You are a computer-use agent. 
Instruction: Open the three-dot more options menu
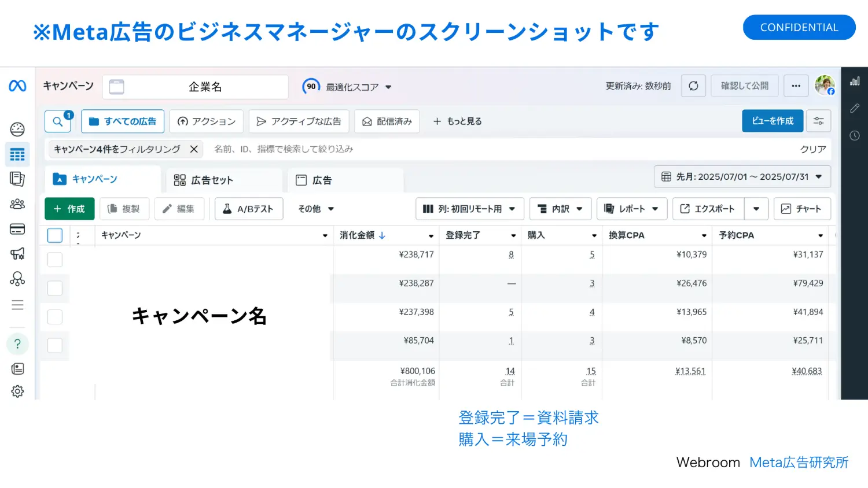[796, 86]
